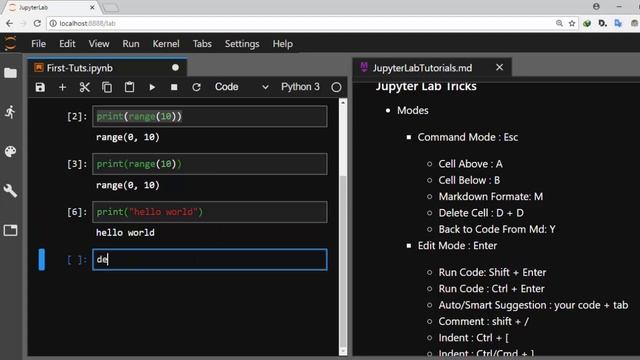Restart the kernel with the circular arrow icon
Image resolution: width=640 pixels, height=360 pixels.
pos(196,87)
